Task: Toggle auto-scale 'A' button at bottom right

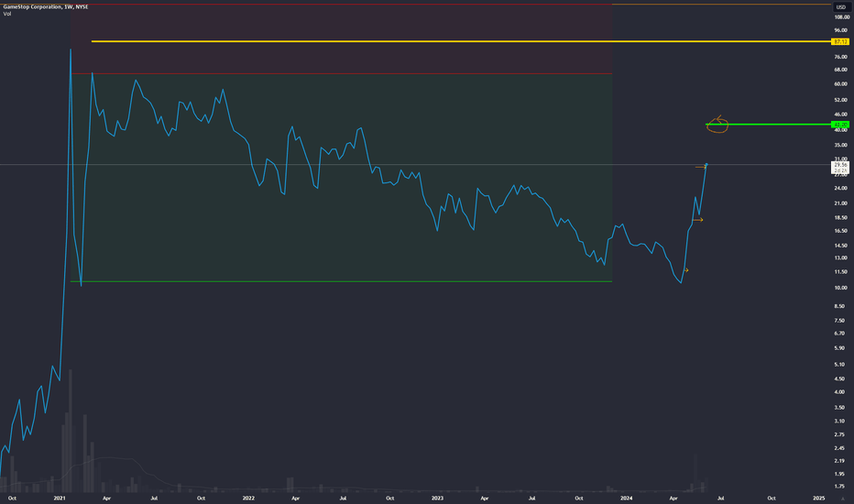Action: [x=843, y=499]
